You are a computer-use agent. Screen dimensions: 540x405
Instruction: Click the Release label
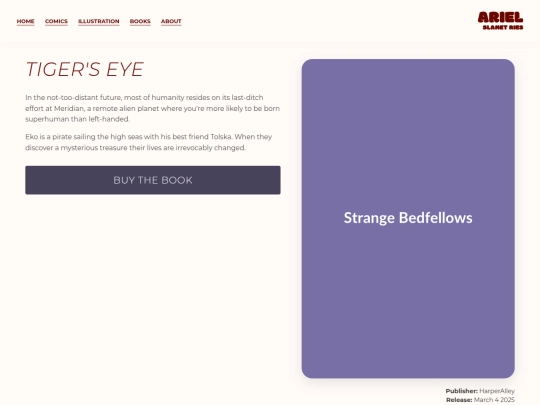(459, 400)
